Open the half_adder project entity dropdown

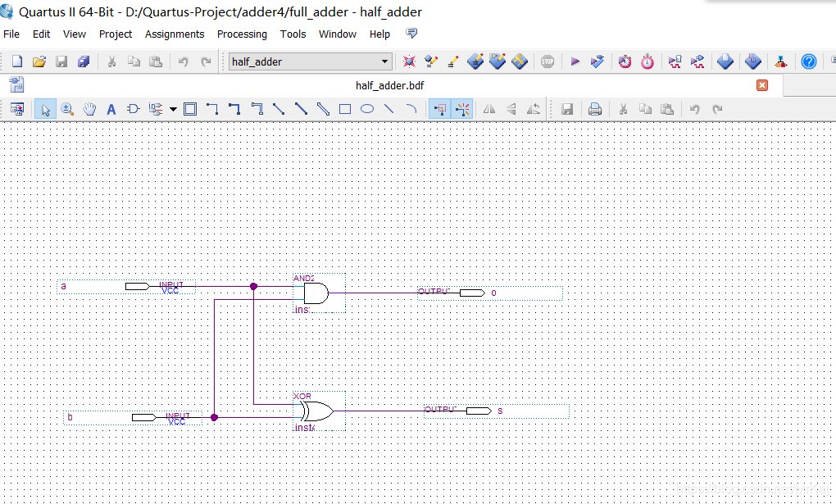point(311,61)
